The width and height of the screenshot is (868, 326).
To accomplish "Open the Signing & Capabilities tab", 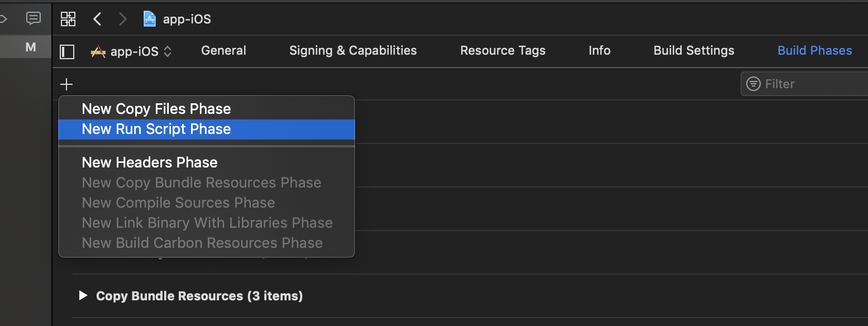I will pyautogui.click(x=353, y=50).
